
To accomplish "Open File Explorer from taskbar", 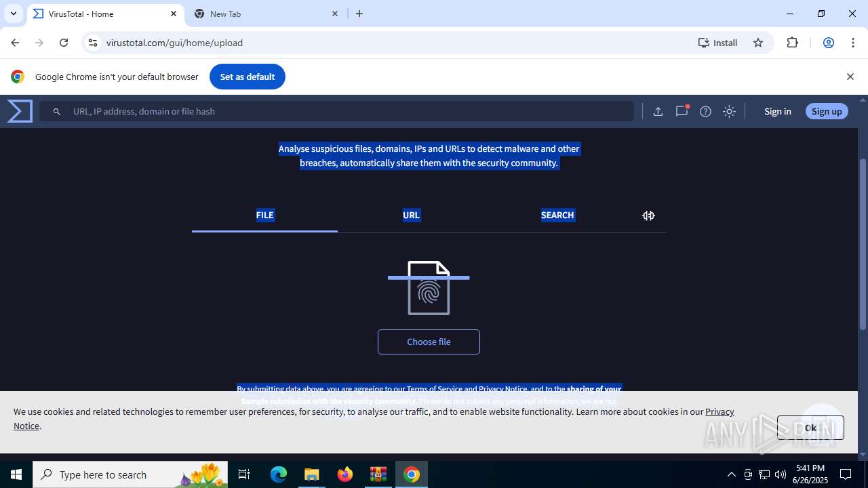I will point(312,474).
